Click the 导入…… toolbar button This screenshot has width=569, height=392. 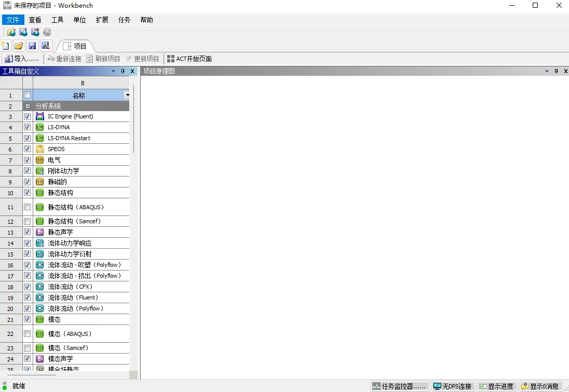point(22,59)
